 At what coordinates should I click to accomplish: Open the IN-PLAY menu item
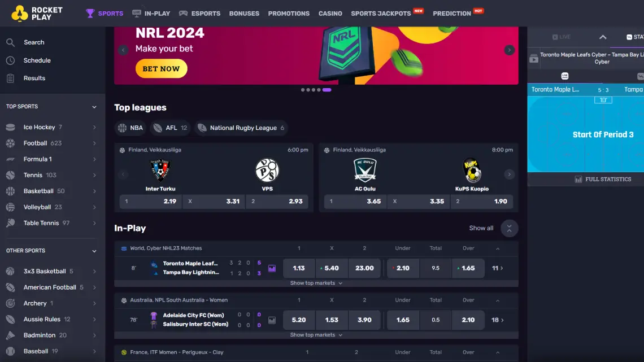[151, 13]
